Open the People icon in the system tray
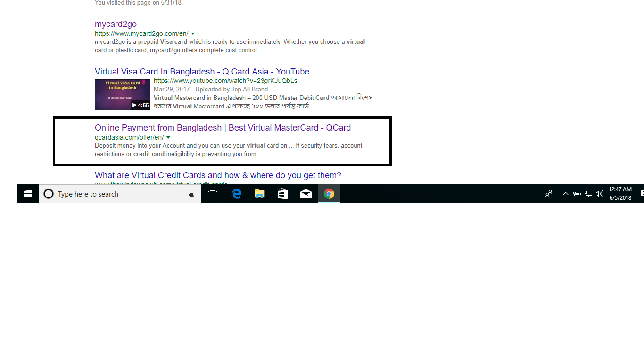This screenshot has height=362, width=644. pyautogui.click(x=549, y=194)
